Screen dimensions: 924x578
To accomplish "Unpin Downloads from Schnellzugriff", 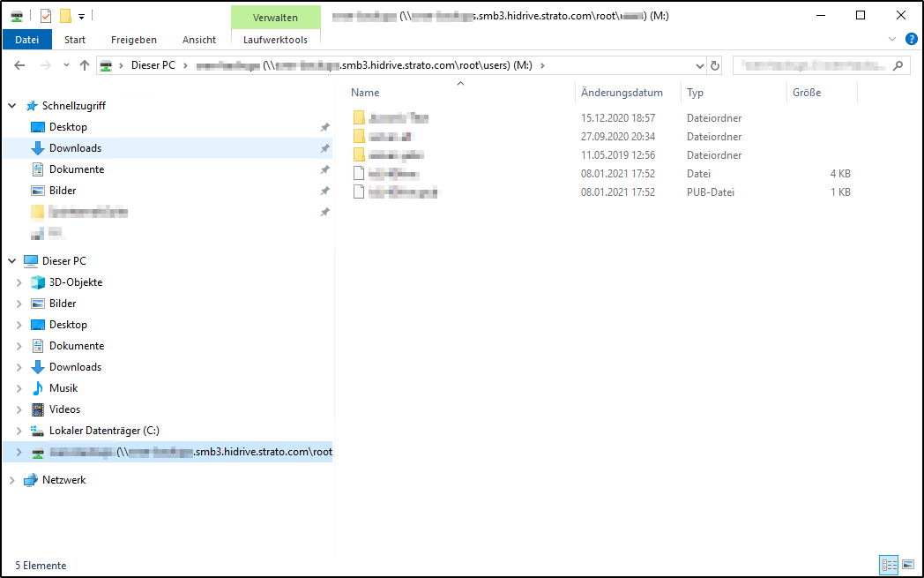I will [x=324, y=148].
